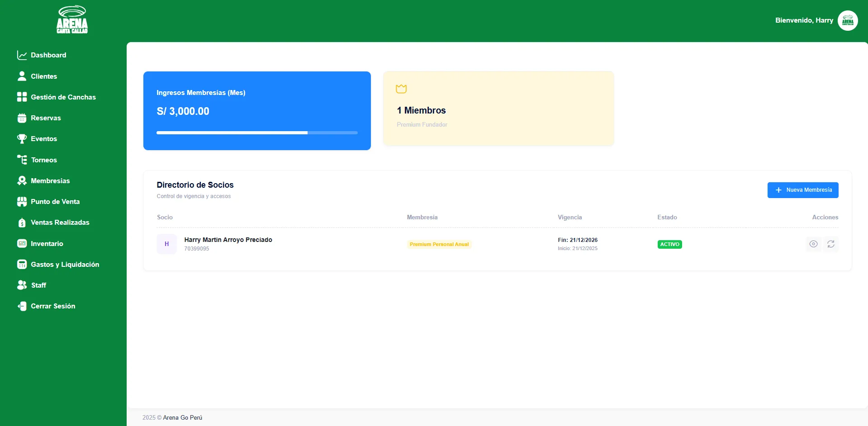Open the user profile avatar
868x426 pixels.
847,21
